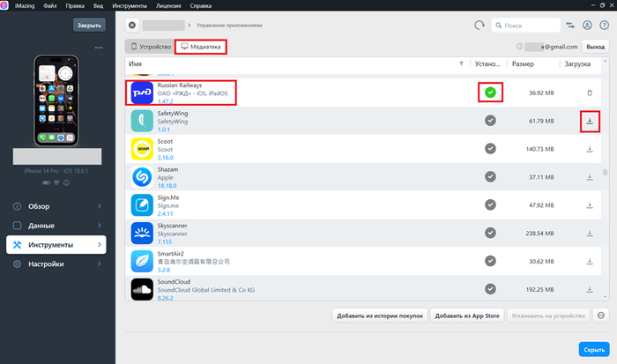This screenshot has height=364, width=617.
Task: Open the transfers arrows icon
Action: click(x=570, y=26)
